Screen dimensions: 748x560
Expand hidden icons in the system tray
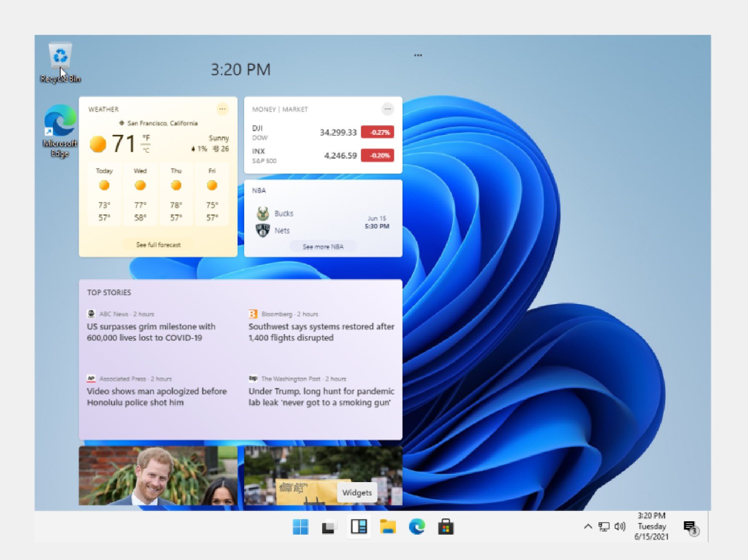point(588,527)
